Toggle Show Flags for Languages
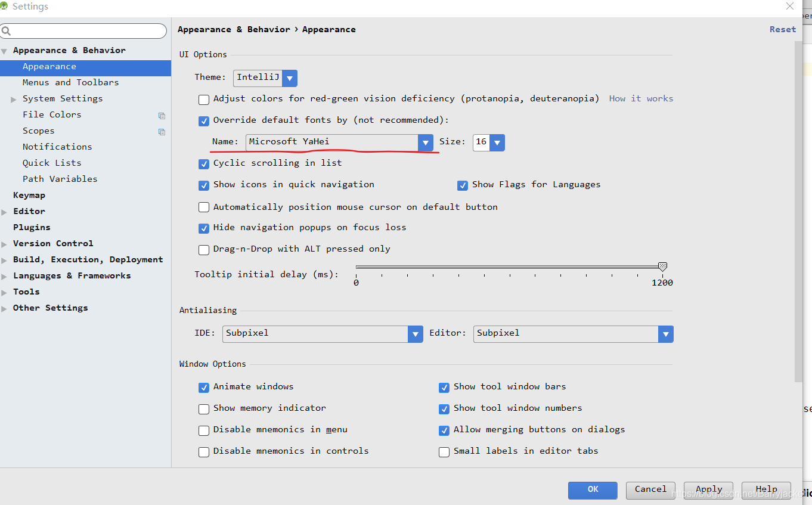 tap(463, 185)
